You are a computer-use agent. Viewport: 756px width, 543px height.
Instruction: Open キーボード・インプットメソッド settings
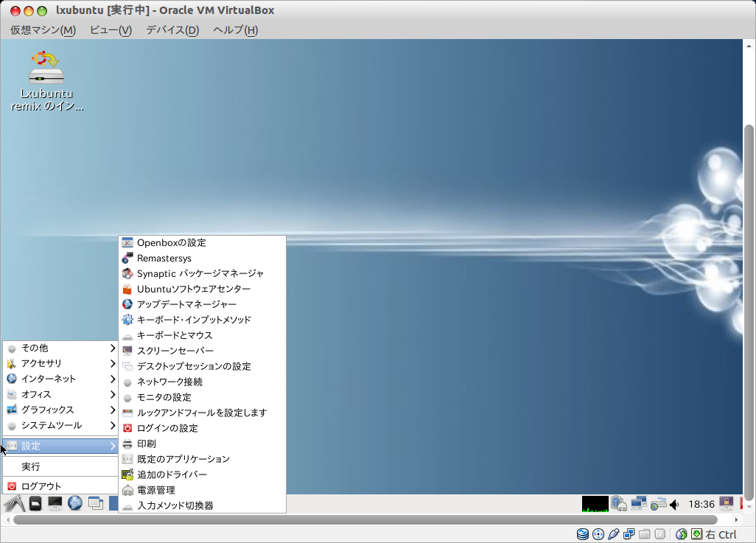202,320
